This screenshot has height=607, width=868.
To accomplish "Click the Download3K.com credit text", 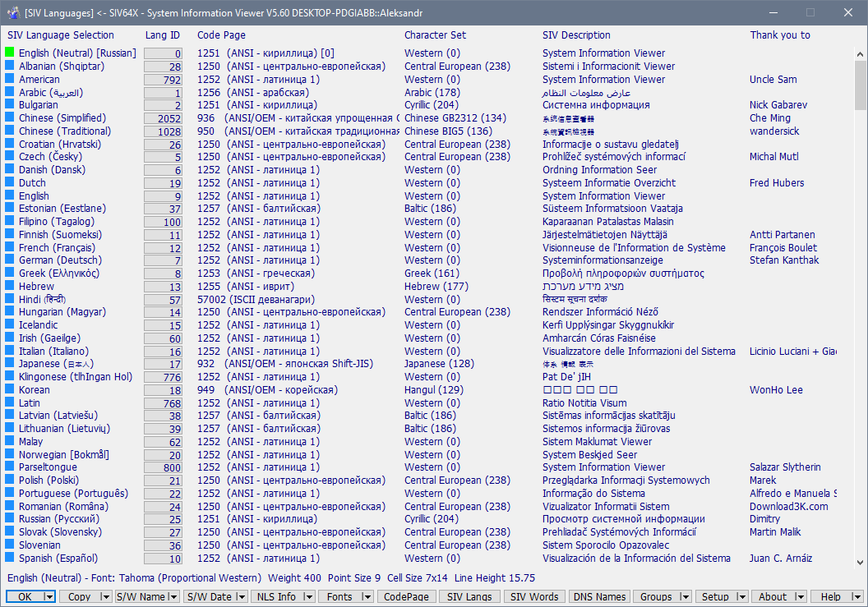I will tap(789, 506).
